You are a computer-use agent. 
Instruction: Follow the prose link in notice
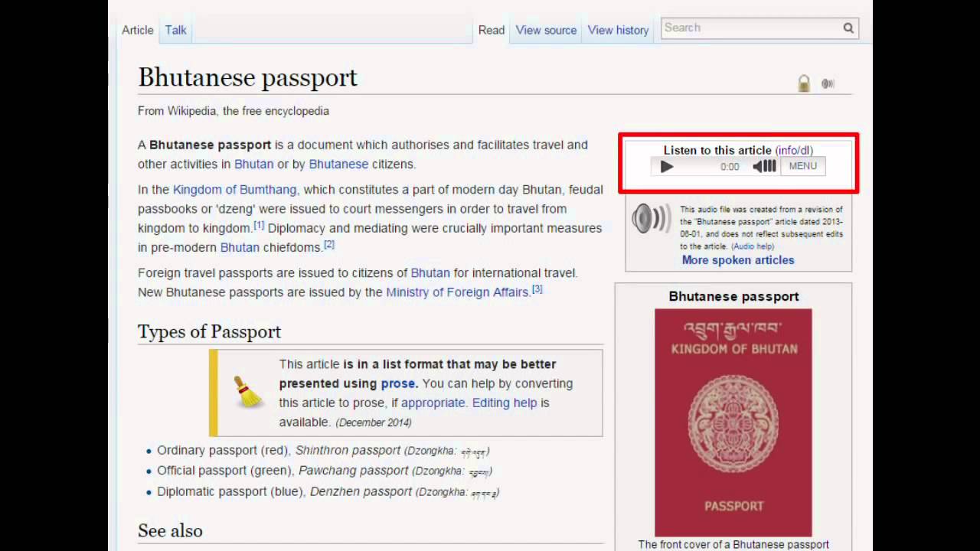(x=398, y=383)
